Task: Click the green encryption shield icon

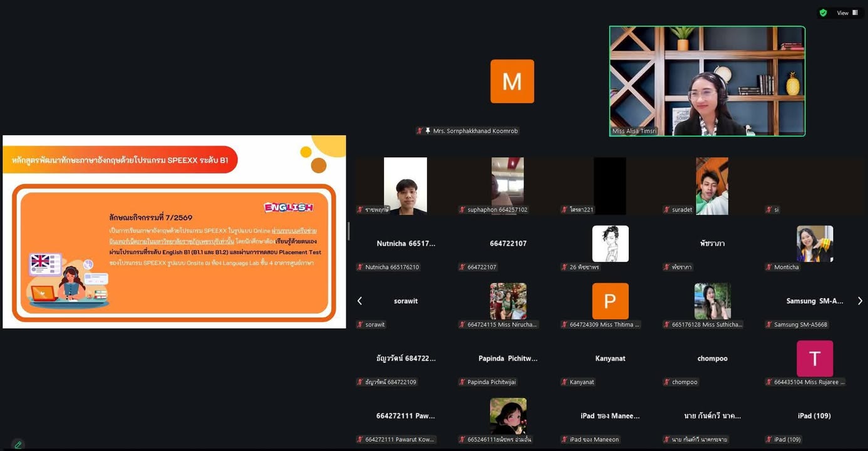Action: coord(823,13)
